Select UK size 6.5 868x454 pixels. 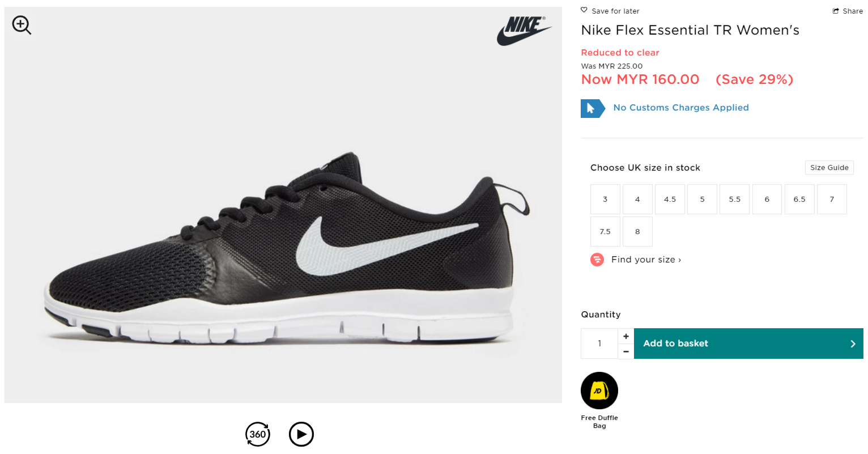click(799, 200)
